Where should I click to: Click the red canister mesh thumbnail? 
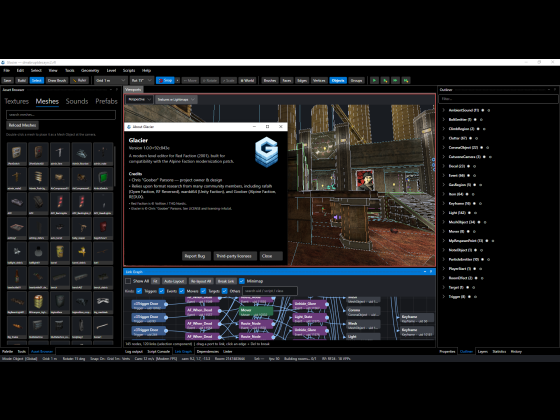click(x=103, y=227)
